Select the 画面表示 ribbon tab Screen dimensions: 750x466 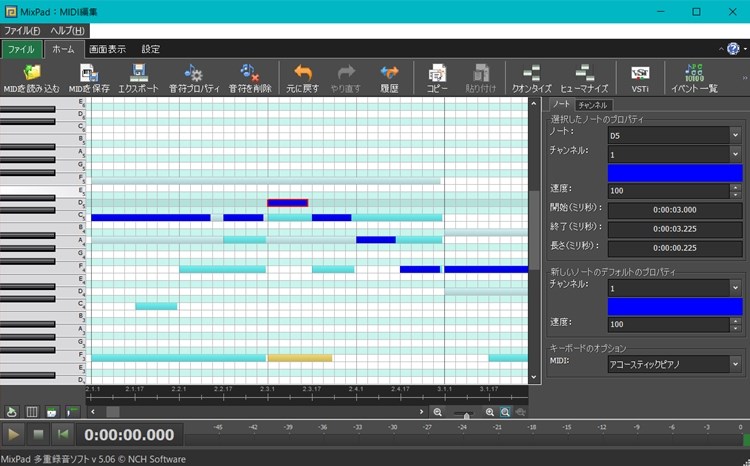(x=107, y=49)
